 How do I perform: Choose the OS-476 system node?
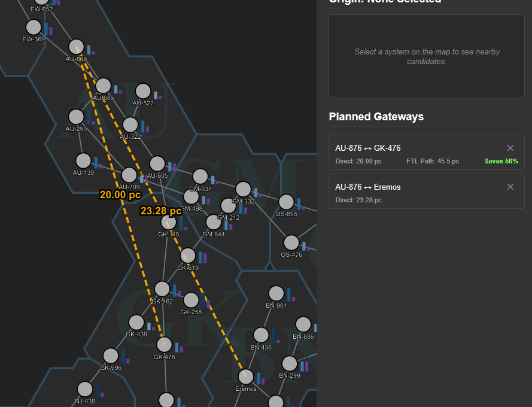(291, 242)
